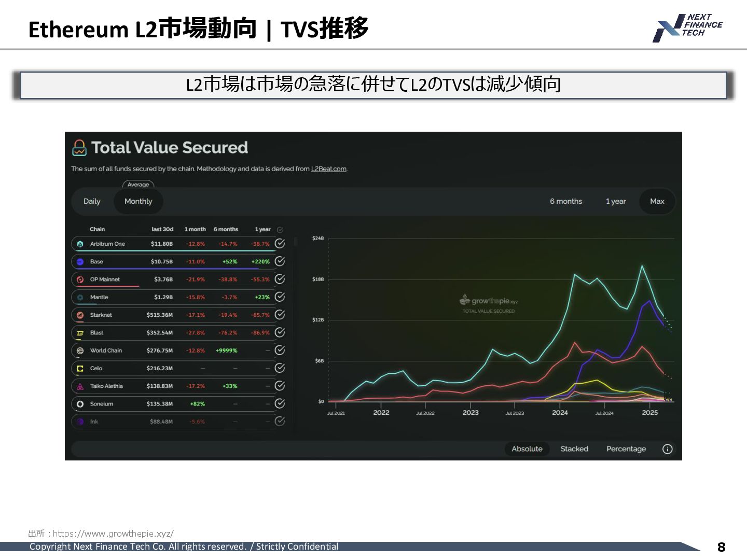The image size is (747, 560).
Task: Click the OP Mainnet chain icon
Action: click(x=80, y=279)
